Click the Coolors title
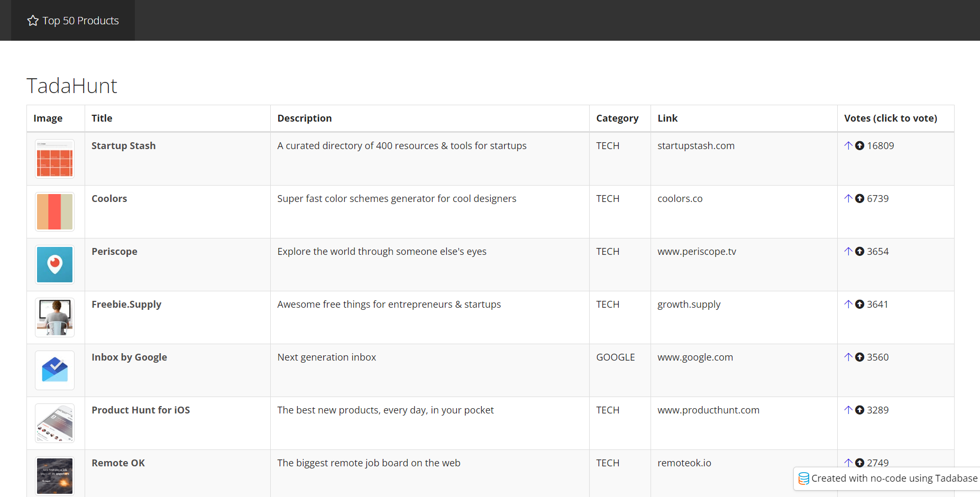The height and width of the screenshot is (497, 980). [109, 198]
